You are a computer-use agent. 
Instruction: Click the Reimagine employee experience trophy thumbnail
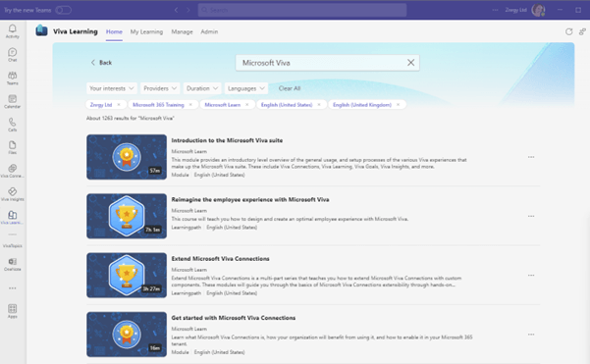click(x=127, y=216)
